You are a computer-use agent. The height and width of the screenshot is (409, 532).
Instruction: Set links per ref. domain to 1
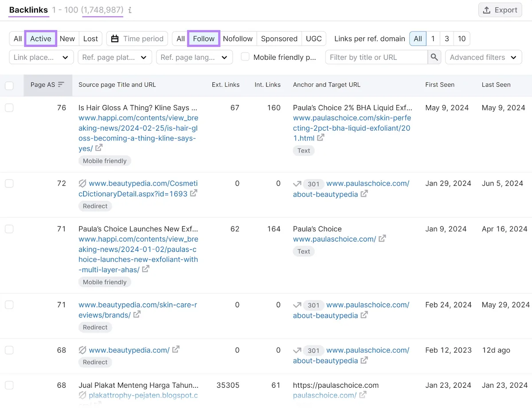click(x=433, y=39)
